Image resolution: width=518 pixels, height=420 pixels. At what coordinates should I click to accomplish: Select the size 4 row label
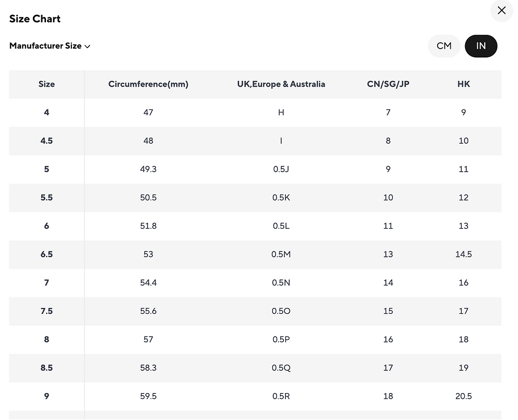[x=47, y=113]
